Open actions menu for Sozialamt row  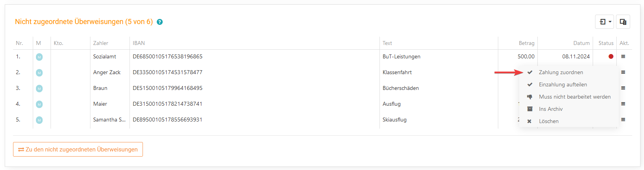623,56
